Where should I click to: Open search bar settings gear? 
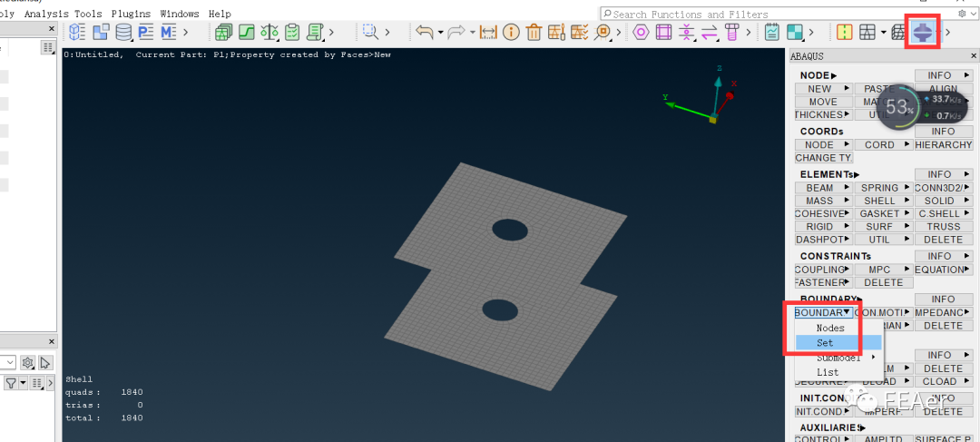(962, 13)
